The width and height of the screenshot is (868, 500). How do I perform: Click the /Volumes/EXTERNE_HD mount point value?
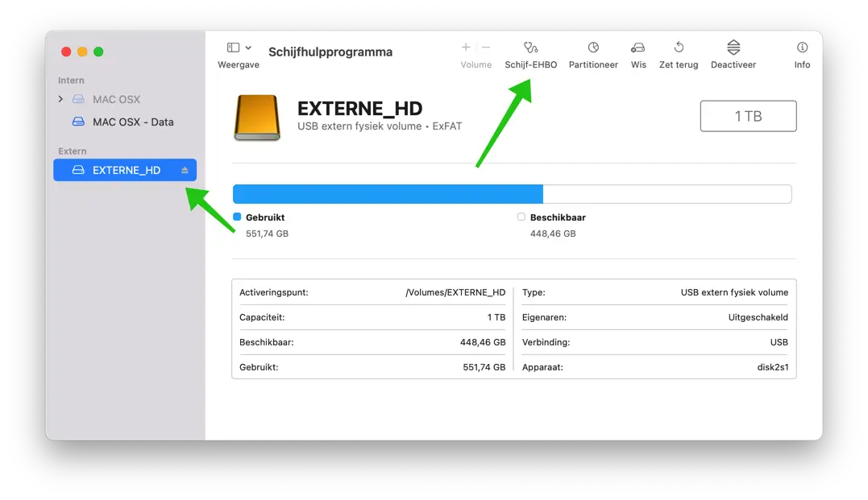coord(455,292)
